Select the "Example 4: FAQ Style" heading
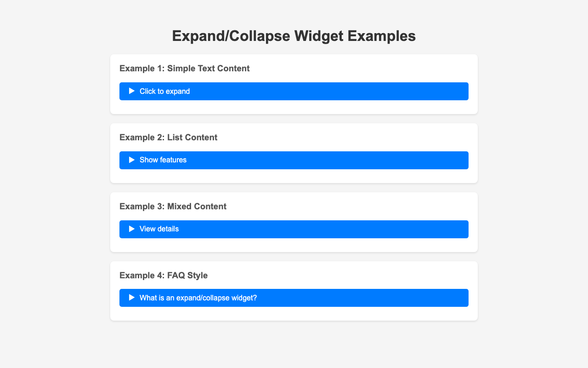Image resolution: width=588 pixels, height=368 pixels. (x=164, y=276)
